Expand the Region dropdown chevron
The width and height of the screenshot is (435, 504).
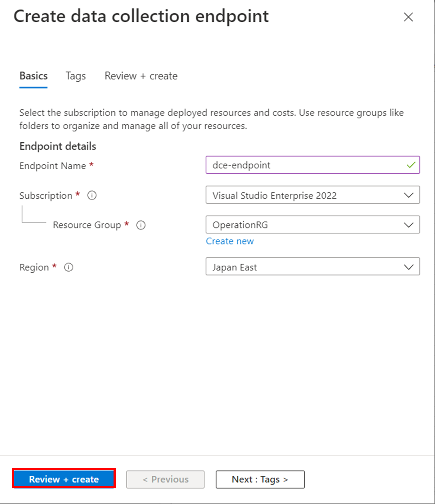pos(409,267)
